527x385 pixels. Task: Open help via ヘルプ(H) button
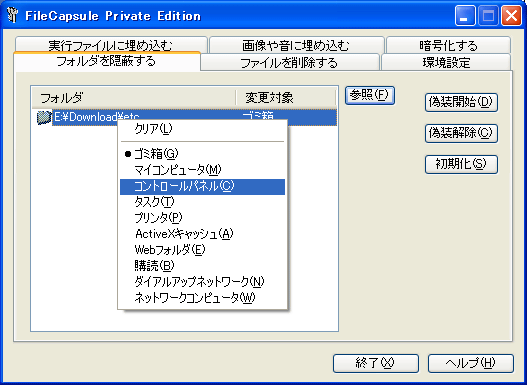click(x=471, y=363)
